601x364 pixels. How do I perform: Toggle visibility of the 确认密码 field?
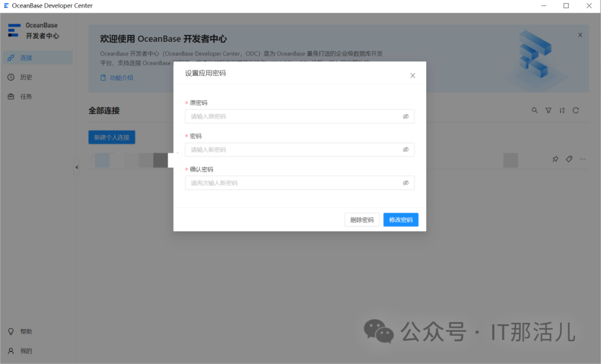[406, 183]
